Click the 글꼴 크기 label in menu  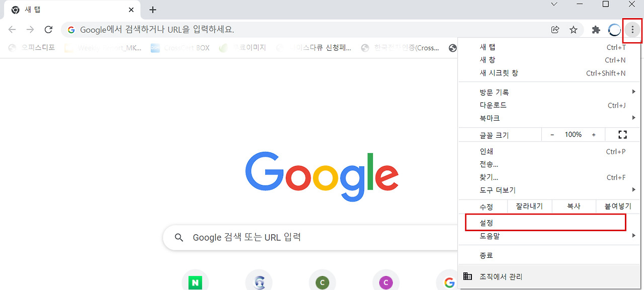click(494, 135)
